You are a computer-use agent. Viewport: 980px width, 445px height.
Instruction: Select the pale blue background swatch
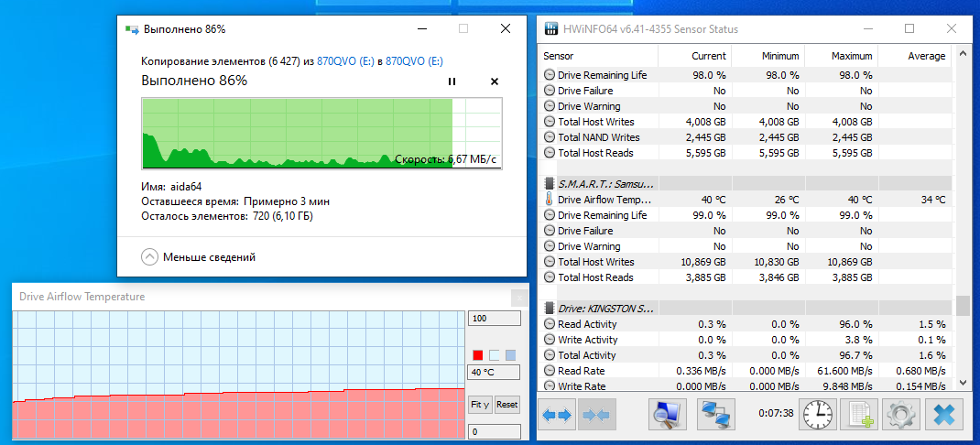[x=495, y=355]
